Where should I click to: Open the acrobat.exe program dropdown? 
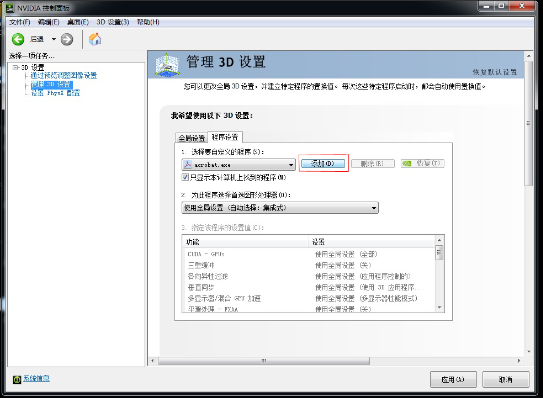click(238, 165)
